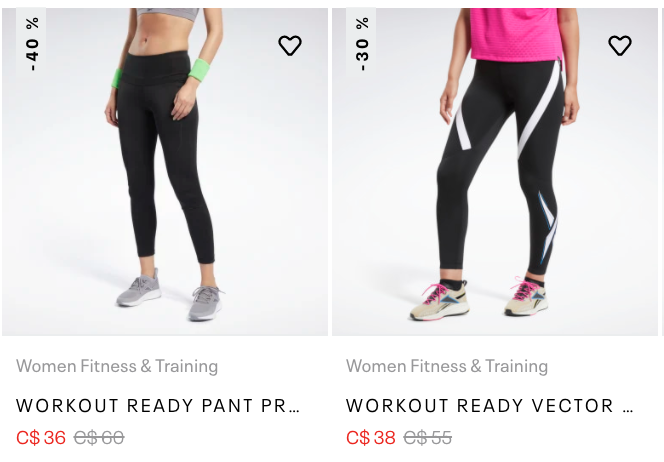The width and height of the screenshot is (664, 462).
Task: Click the crossed-out C$ 60 original price
Action: pyautogui.click(x=99, y=437)
